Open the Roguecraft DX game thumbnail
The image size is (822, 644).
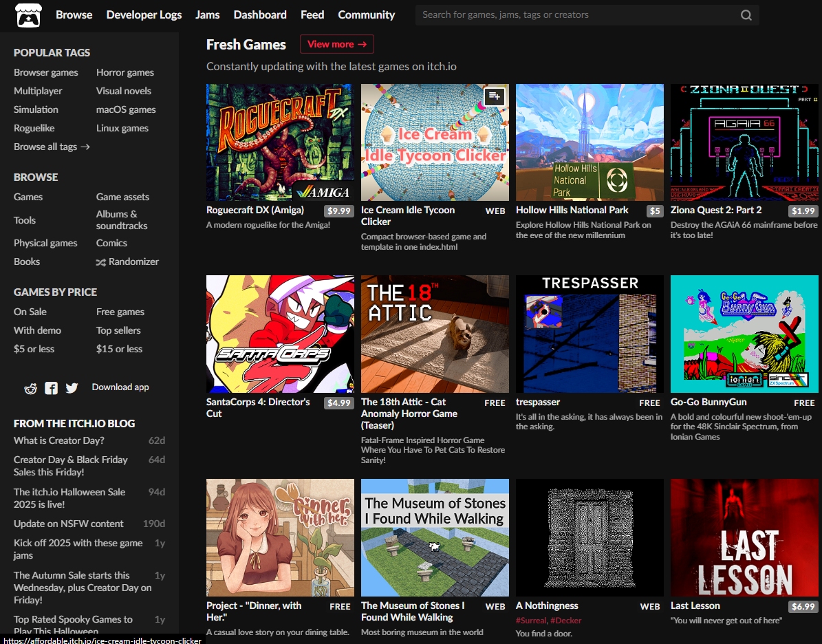280,142
